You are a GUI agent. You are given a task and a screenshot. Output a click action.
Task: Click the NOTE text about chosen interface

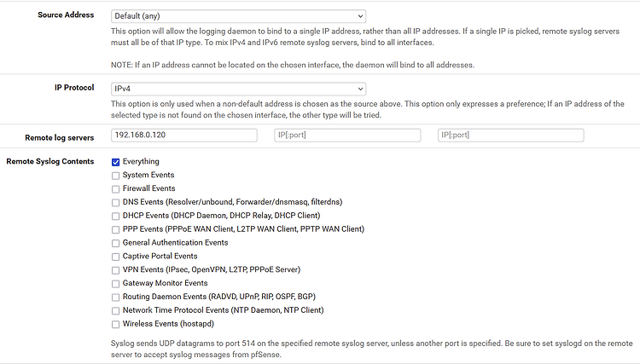[293, 65]
